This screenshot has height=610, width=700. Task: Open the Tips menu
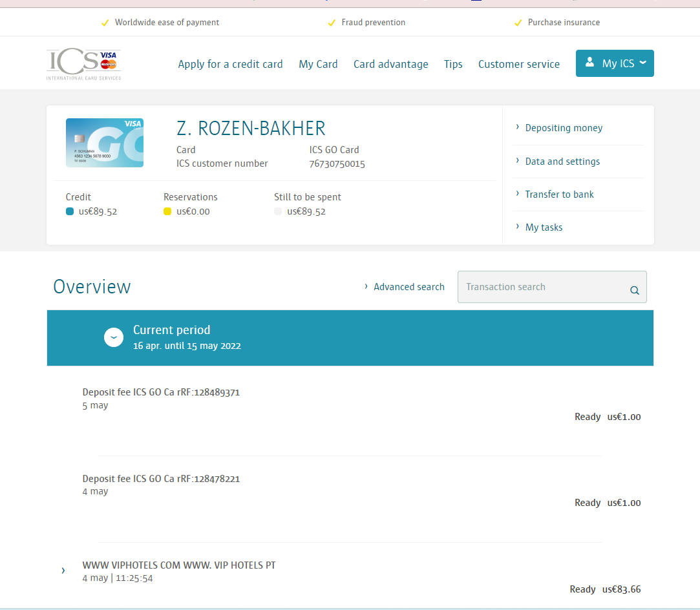pos(453,64)
